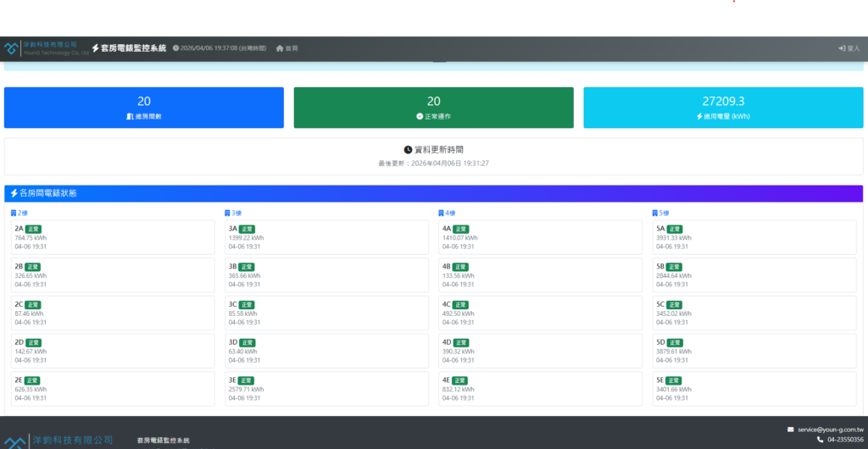Click the 資料更新時間 heading
868x449 pixels.
tap(439, 149)
